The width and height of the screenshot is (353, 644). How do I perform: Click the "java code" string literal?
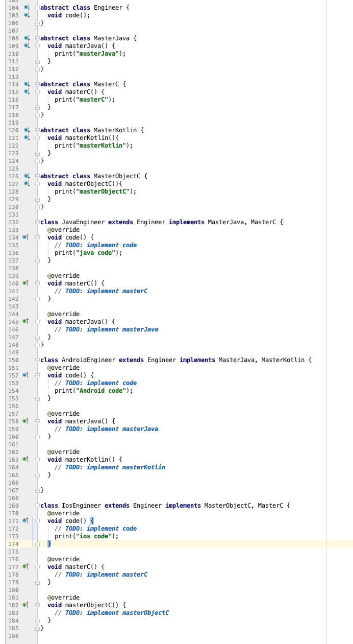(96, 253)
